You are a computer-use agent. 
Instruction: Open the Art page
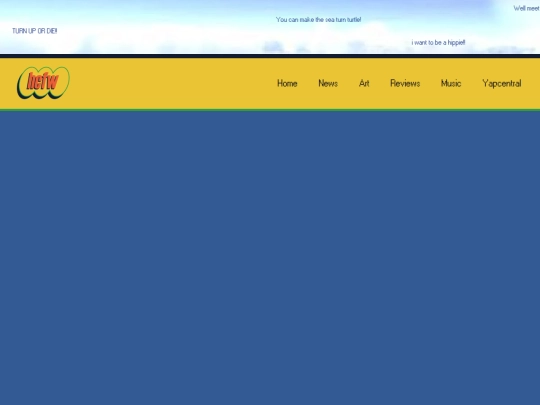point(364,83)
